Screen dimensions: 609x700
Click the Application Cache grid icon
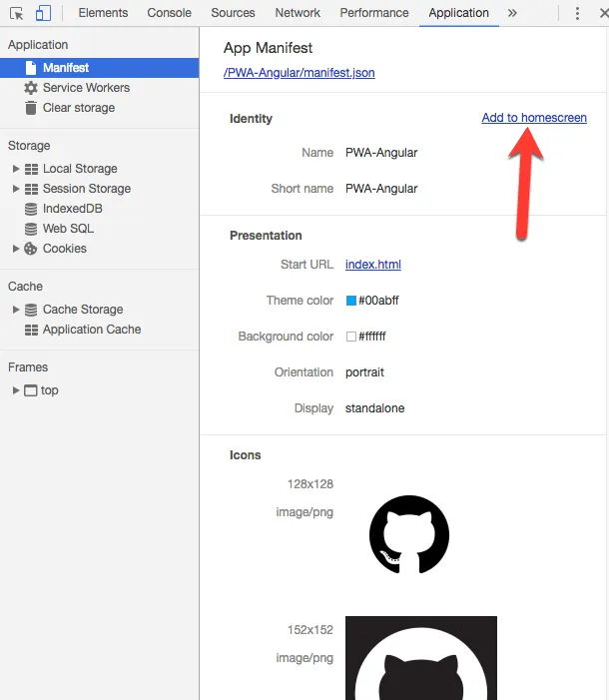[32, 330]
